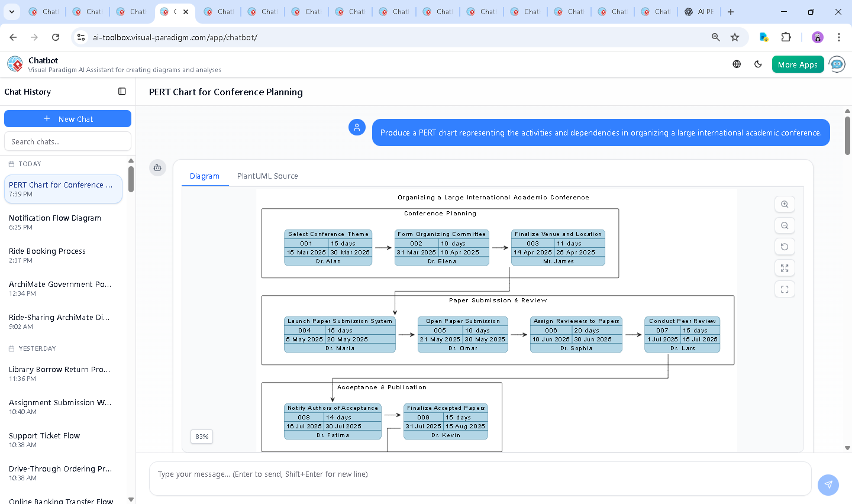Open the Chrome three-dot menu
The image size is (852, 504).
point(839,37)
